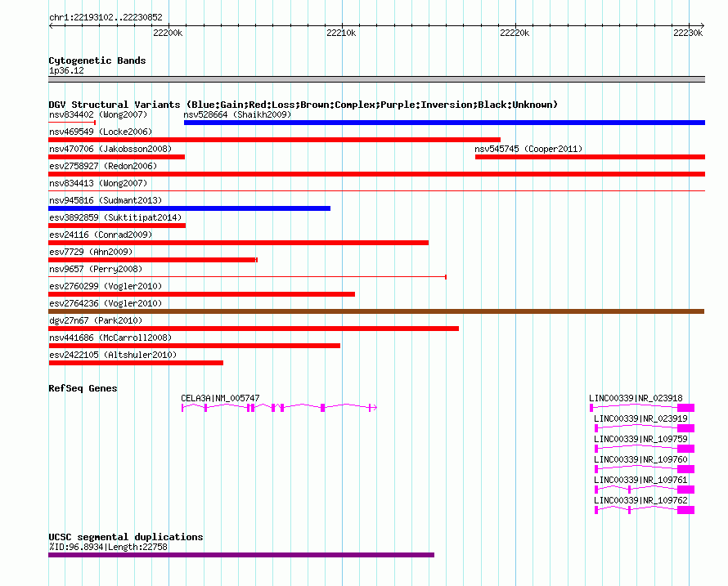This screenshot has height=586, width=728.
Task: Select the red esv2760299 loss bar
Action: coord(201,294)
